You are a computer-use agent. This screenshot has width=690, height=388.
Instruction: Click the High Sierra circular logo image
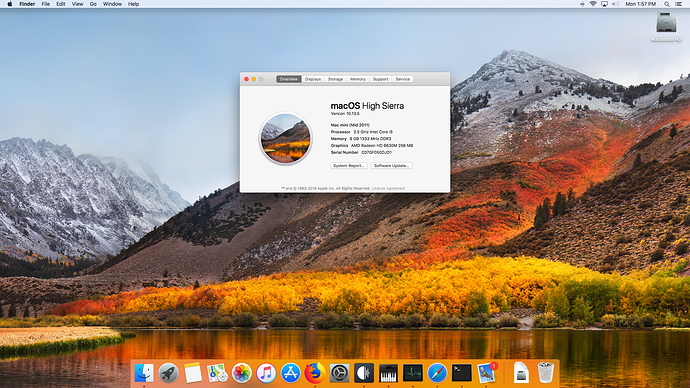(286, 139)
